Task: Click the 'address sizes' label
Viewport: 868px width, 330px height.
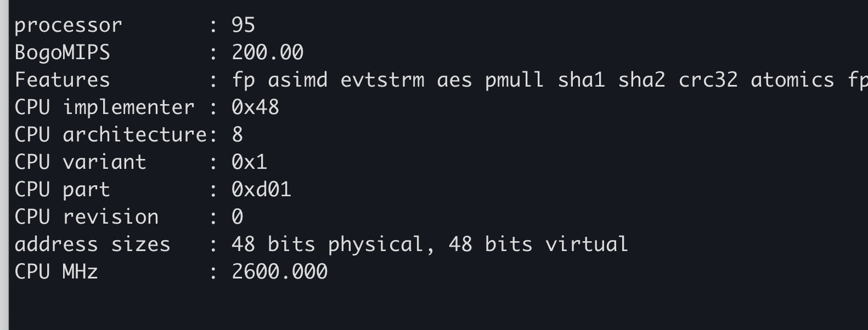Action: click(x=92, y=244)
